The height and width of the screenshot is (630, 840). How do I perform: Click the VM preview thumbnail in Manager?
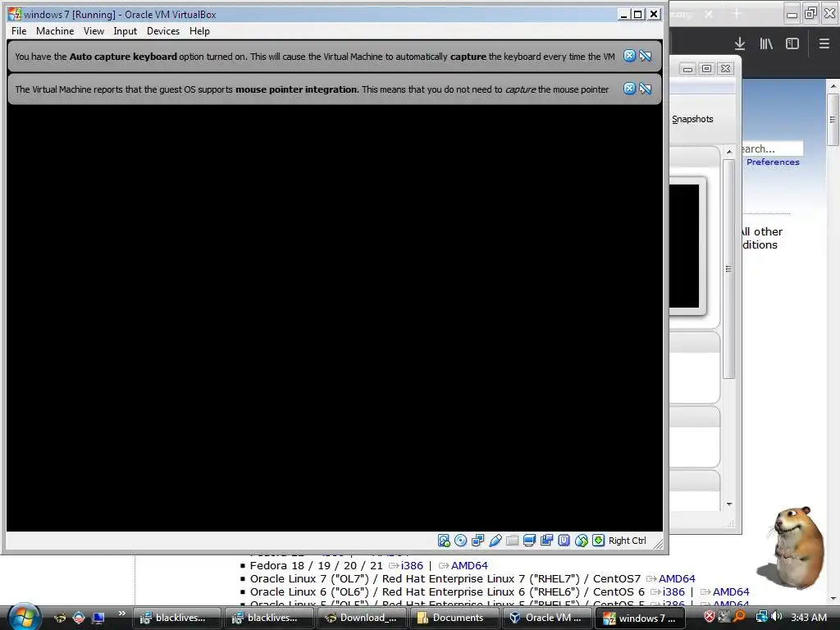click(685, 246)
